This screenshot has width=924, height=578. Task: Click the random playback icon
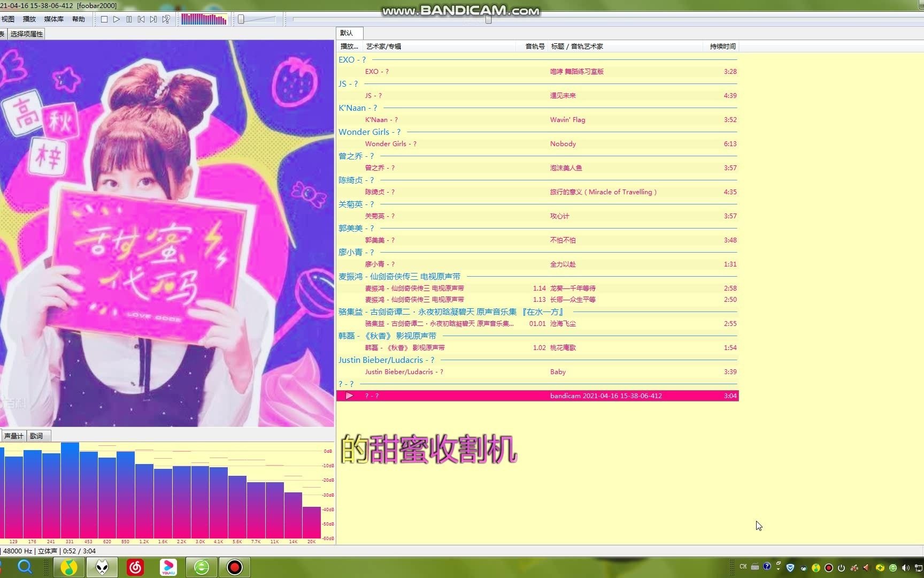point(166,19)
